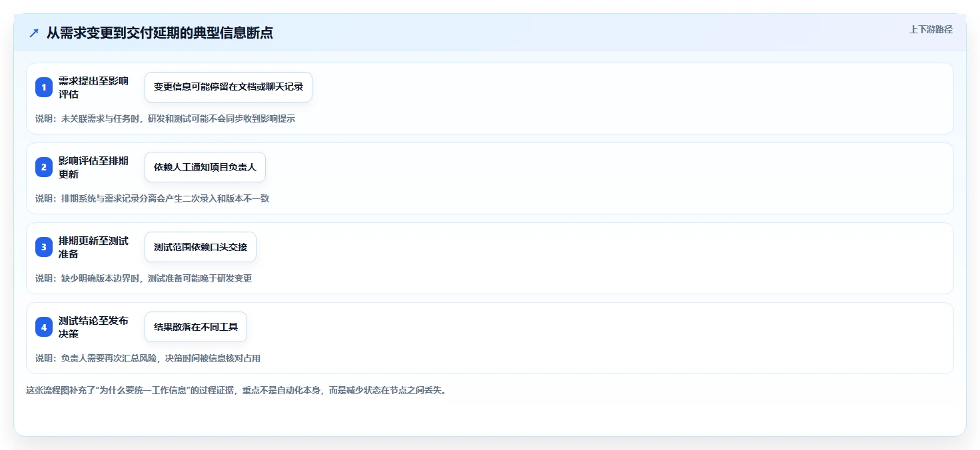This screenshot has height=450, width=980.
Task: Click the arrow icon beside the flow title
Action: click(33, 33)
